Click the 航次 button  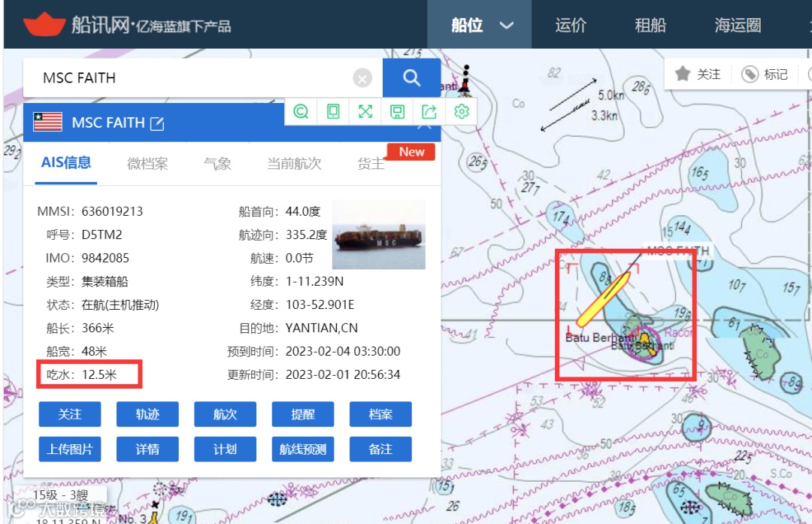(226, 414)
